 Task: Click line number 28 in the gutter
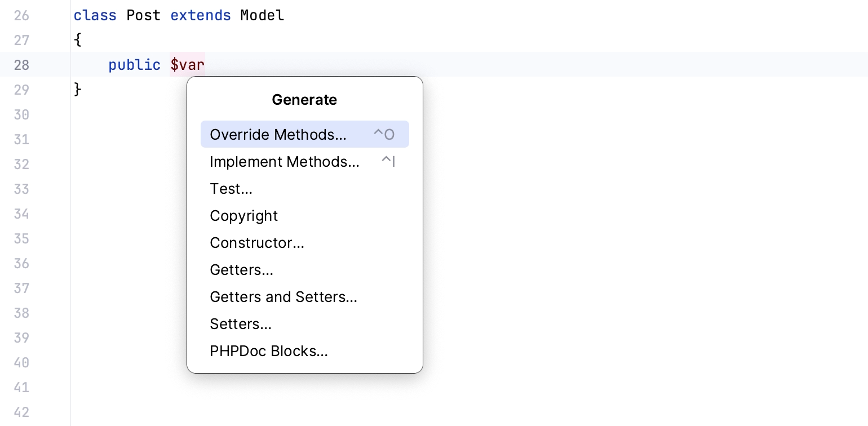(21, 65)
